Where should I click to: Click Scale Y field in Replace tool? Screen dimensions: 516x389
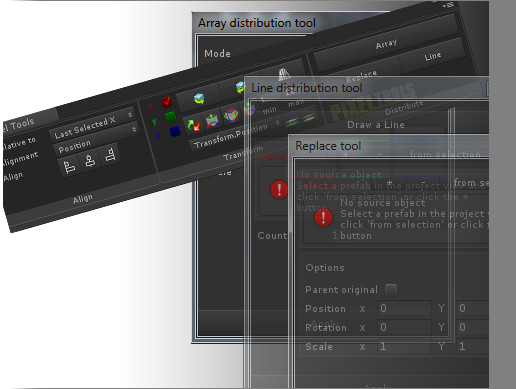click(x=472, y=346)
